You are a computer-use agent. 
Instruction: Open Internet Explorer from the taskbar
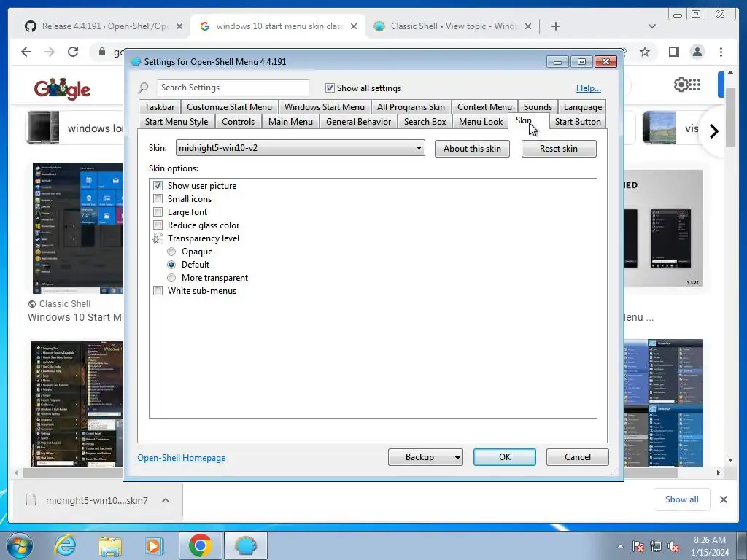pos(65,545)
